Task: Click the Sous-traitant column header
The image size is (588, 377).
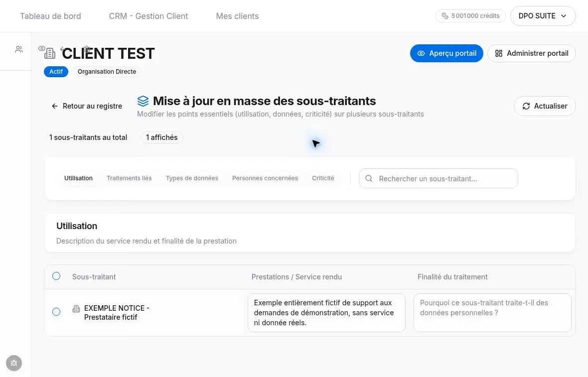Action: point(94,277)
